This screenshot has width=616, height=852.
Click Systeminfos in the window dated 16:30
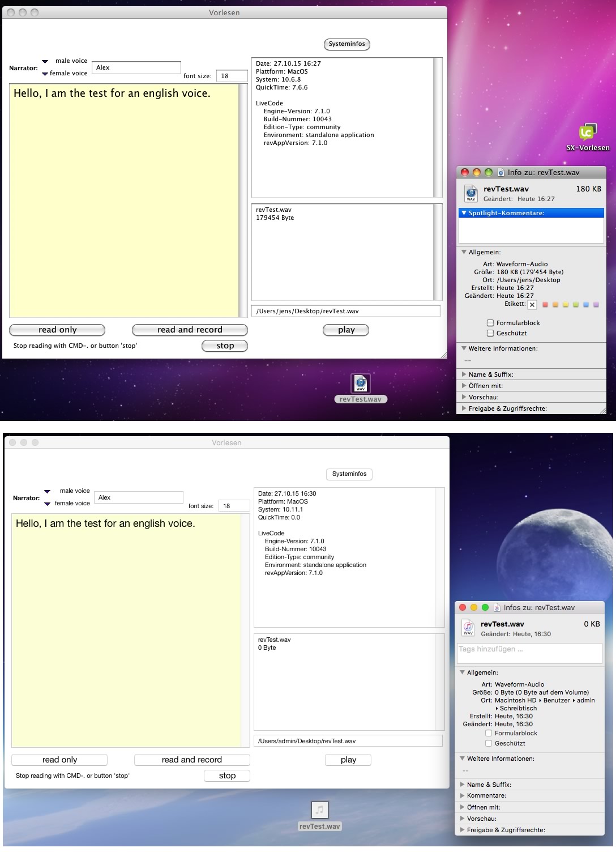click(349, 474)
